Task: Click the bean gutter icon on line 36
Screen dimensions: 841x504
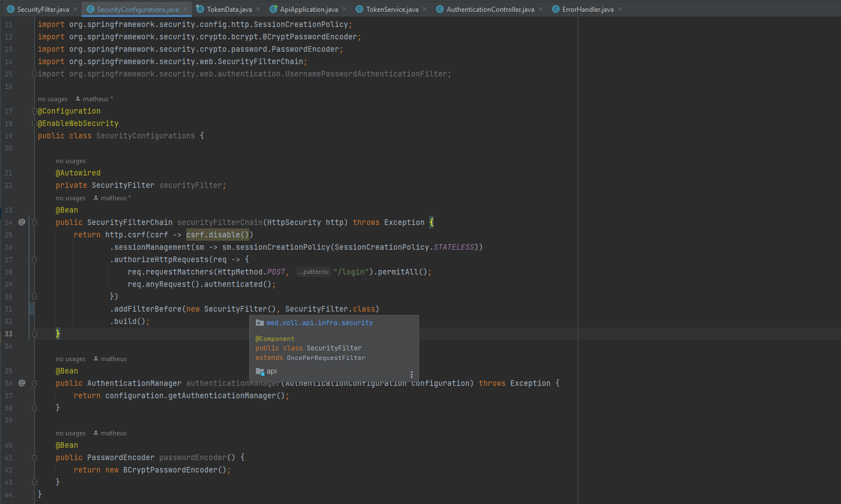Action: click(x=22, y=383)
